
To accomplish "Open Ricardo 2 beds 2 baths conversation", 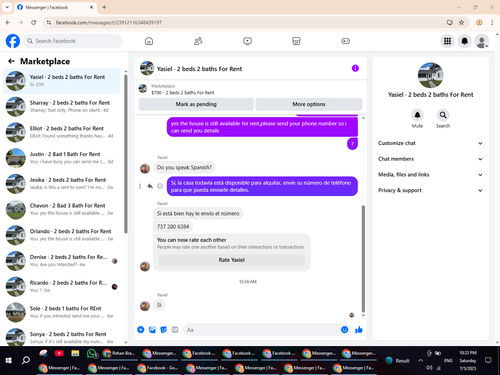I will 62,286.
